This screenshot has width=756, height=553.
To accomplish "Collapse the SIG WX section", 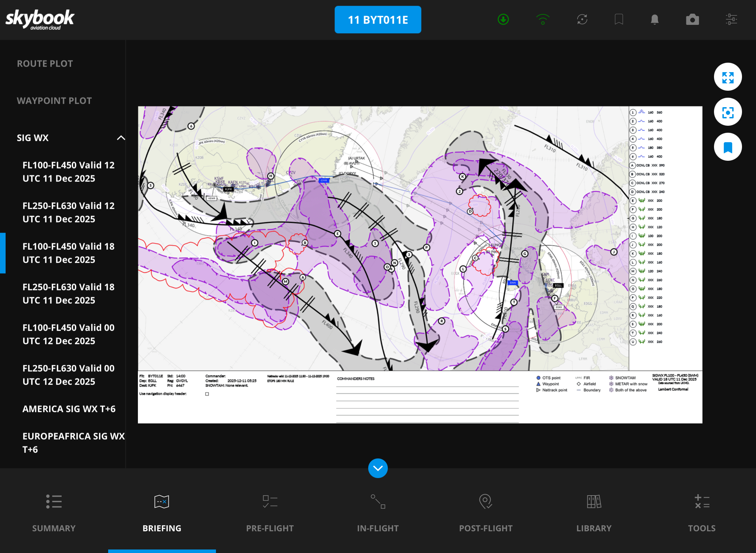I will [x=121, y=138].
